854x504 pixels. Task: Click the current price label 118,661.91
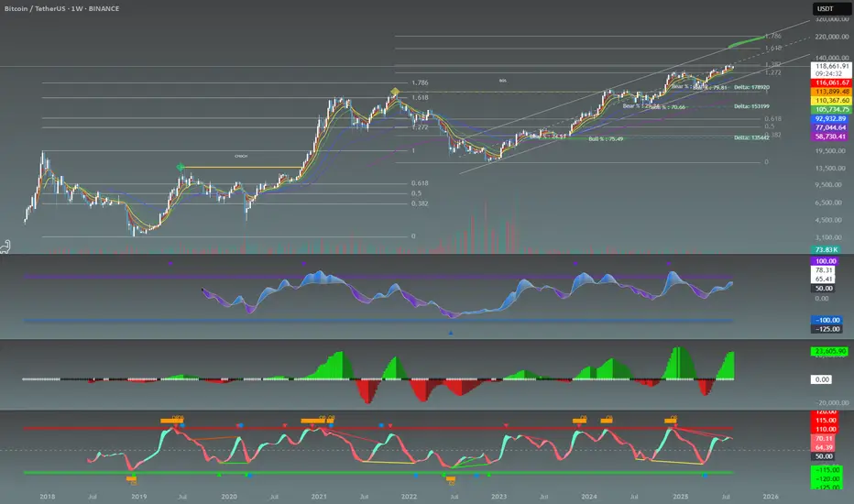coord(831,66)
